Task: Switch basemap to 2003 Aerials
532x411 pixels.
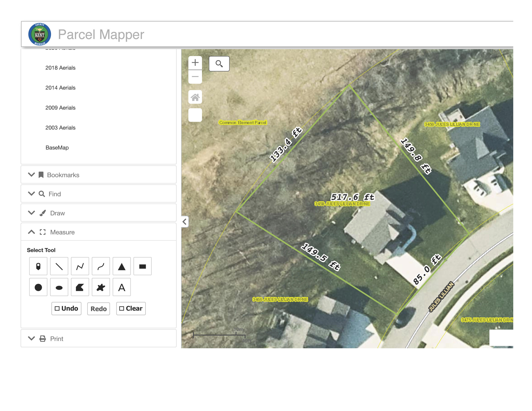Action: [x=60, y=128]
